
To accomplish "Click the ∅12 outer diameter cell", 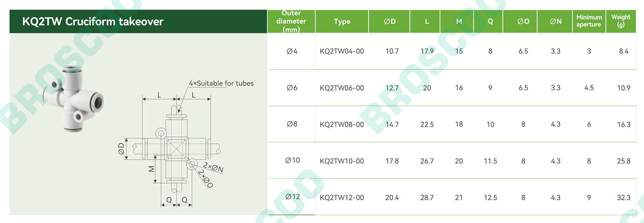I will click(x=292, y=197).
